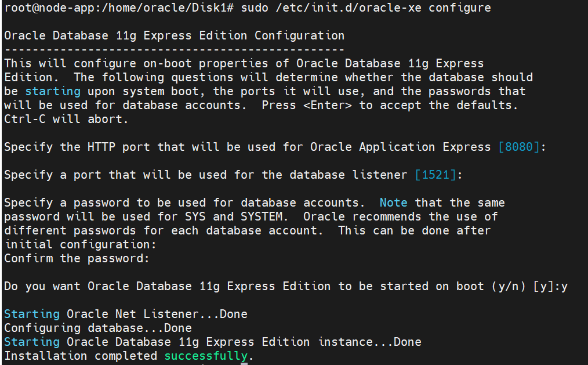The width and height of the screenshot is (588, 365).
Task: Click the line 'initial configuration:'
Action: click(80, 244)
